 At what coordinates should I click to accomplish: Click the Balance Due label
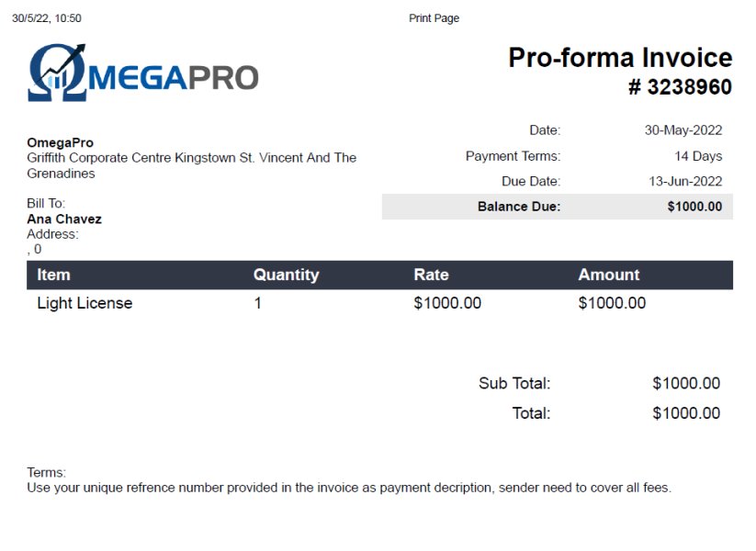coord(519,207)
